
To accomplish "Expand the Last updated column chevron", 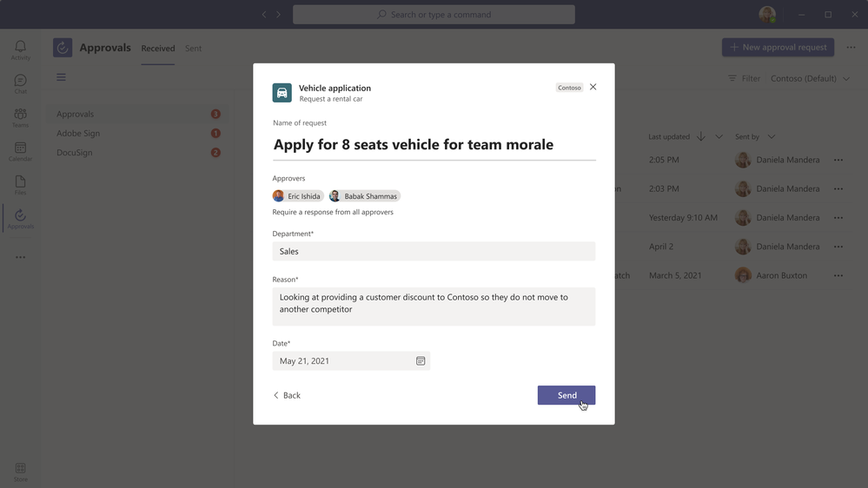I will point(719,136).
